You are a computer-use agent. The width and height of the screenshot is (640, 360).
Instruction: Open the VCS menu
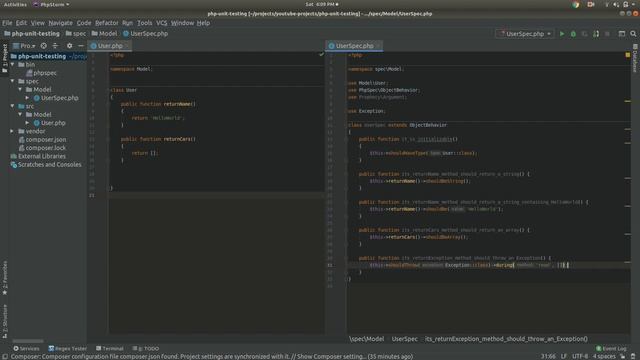[x=162, y=23]
